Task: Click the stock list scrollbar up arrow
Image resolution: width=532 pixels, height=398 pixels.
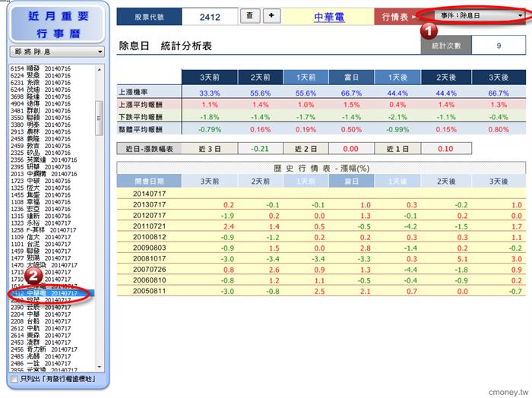Action: tap(100, 69)
